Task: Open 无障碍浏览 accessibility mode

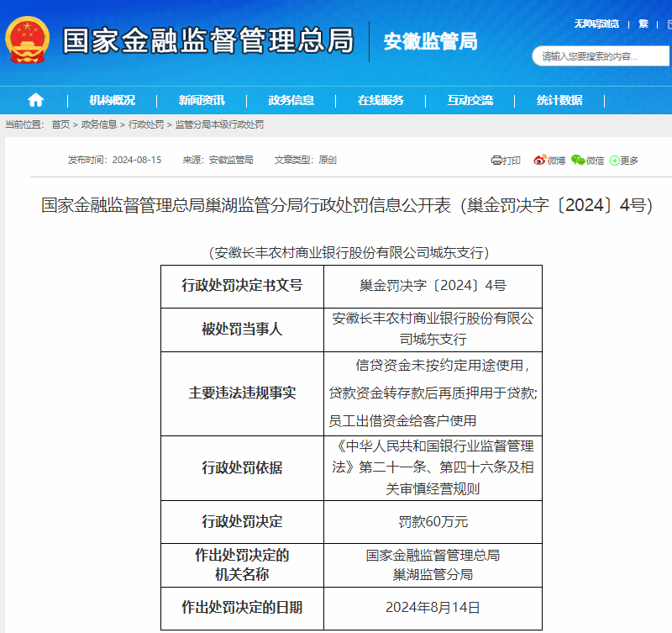Action: coord(596,24)
